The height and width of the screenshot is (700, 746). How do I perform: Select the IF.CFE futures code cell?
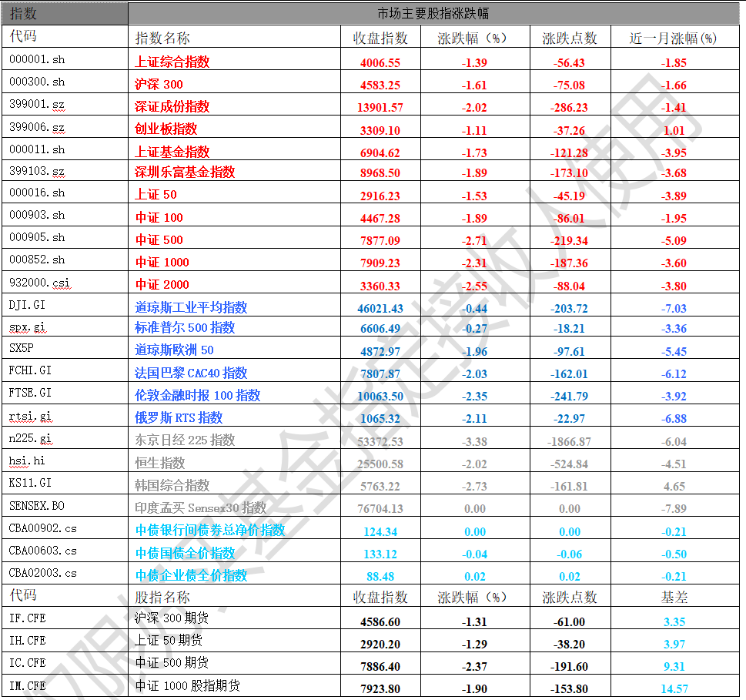[x=28, y=618]
